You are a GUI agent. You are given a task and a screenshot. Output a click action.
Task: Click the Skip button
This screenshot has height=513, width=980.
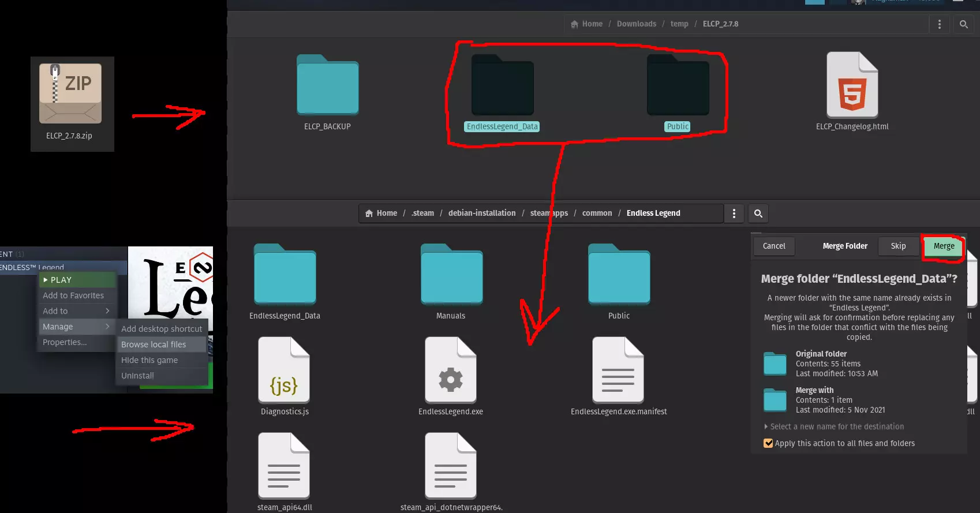[x=899, y=246]
